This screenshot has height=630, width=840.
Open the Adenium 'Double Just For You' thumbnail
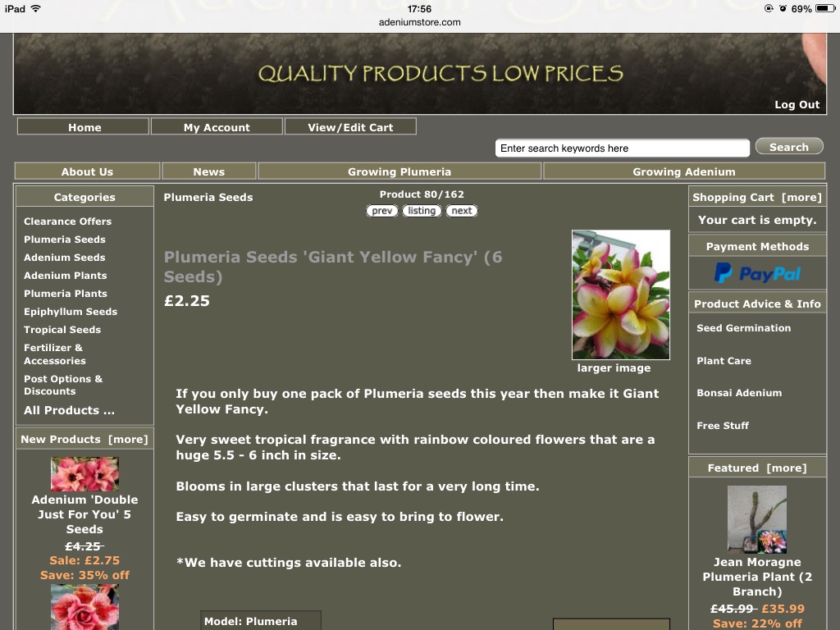[x=84, y=473]
